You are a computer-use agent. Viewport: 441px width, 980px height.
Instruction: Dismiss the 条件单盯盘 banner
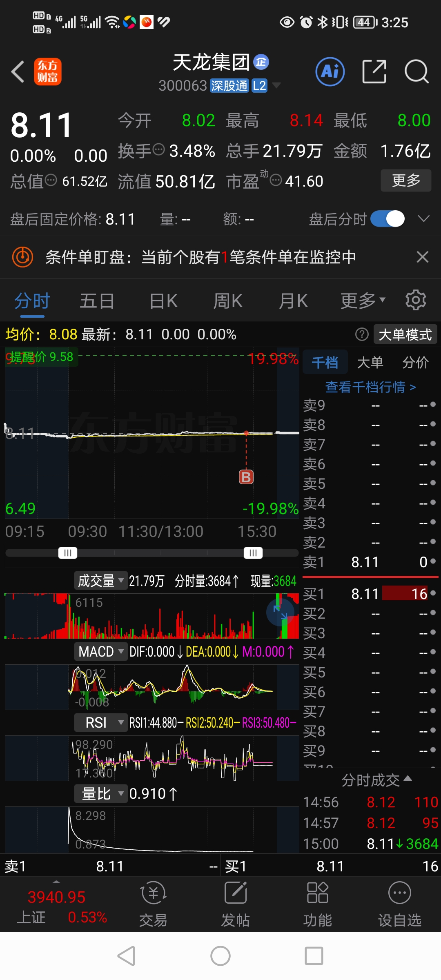[x=422, y=257]
